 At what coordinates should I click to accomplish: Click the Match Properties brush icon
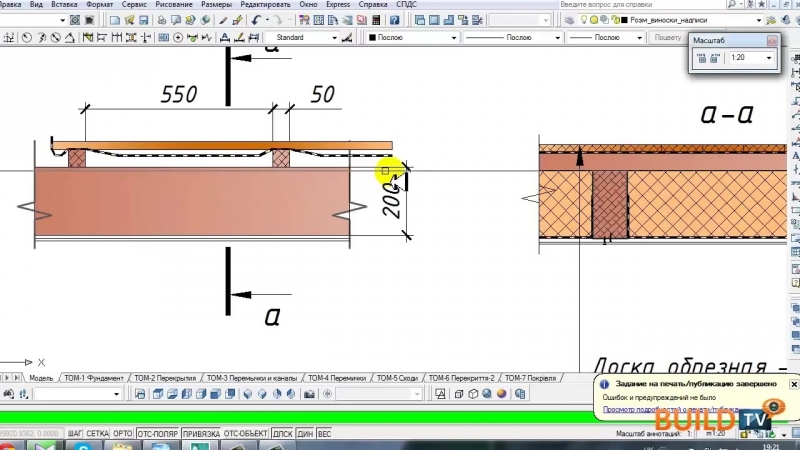pyautogui.click(x=238, y=20)
